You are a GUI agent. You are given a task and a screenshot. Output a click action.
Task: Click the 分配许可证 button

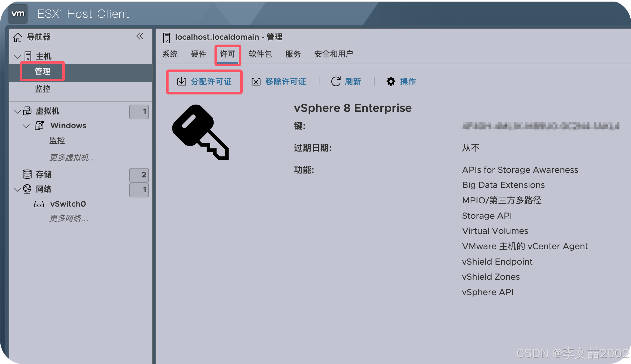204,82
